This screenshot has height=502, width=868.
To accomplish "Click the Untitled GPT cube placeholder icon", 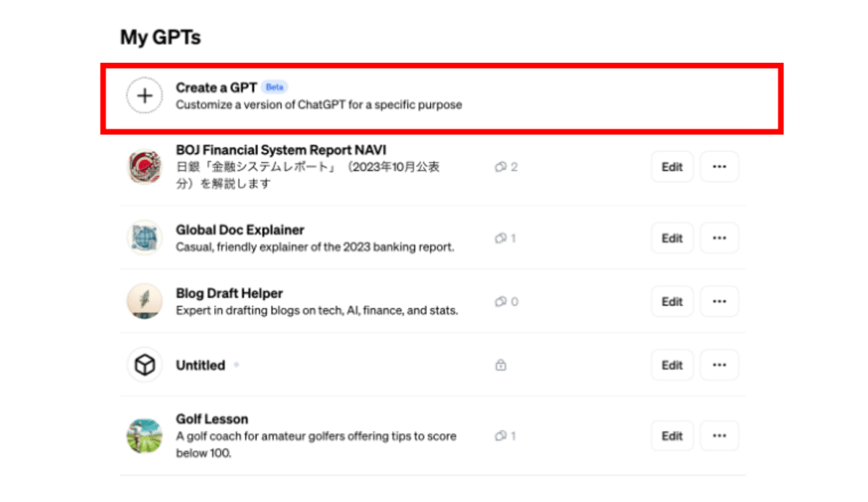I will click(144, 365).
